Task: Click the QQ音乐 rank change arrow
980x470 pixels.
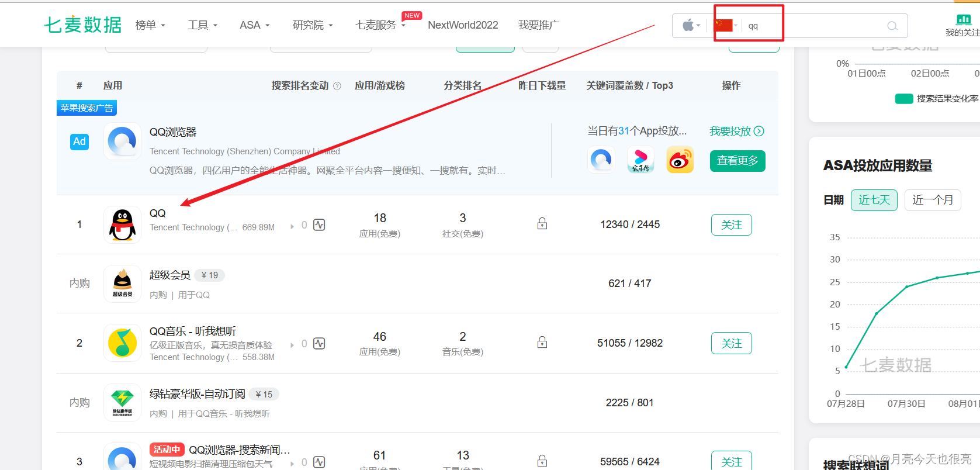Action: point(292,345)
